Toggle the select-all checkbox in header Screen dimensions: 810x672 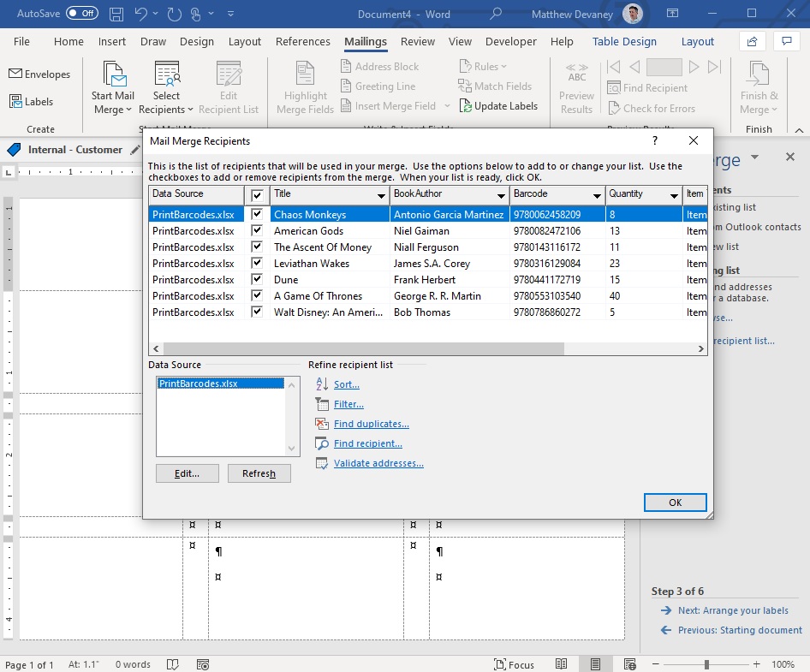pyautogui.click(x=257, y=195)
